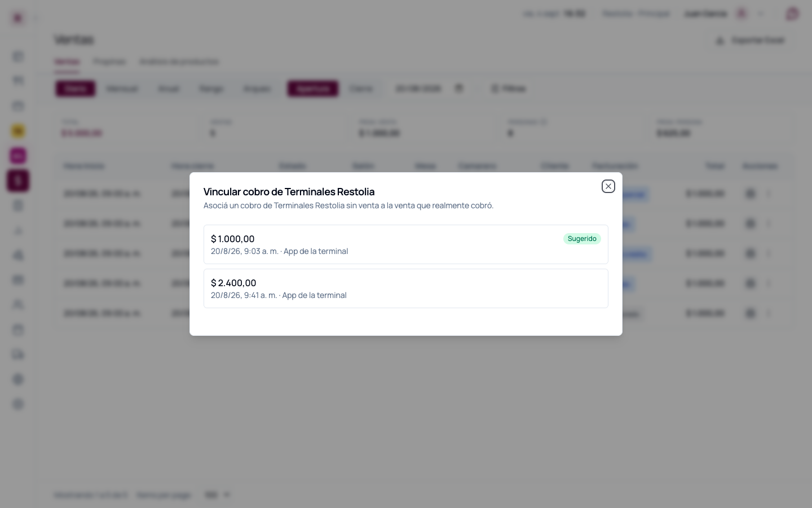Image resolution: width=812 pixels, height=508 pixels.
Task: Open the calendar icon beside the date
Action: (x=459, y=89)
